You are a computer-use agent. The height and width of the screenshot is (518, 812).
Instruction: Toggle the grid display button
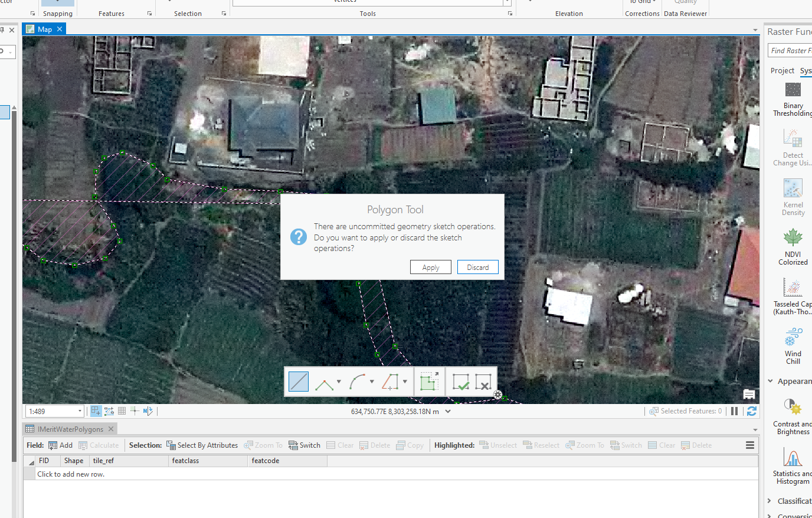(x=122, y=411)
